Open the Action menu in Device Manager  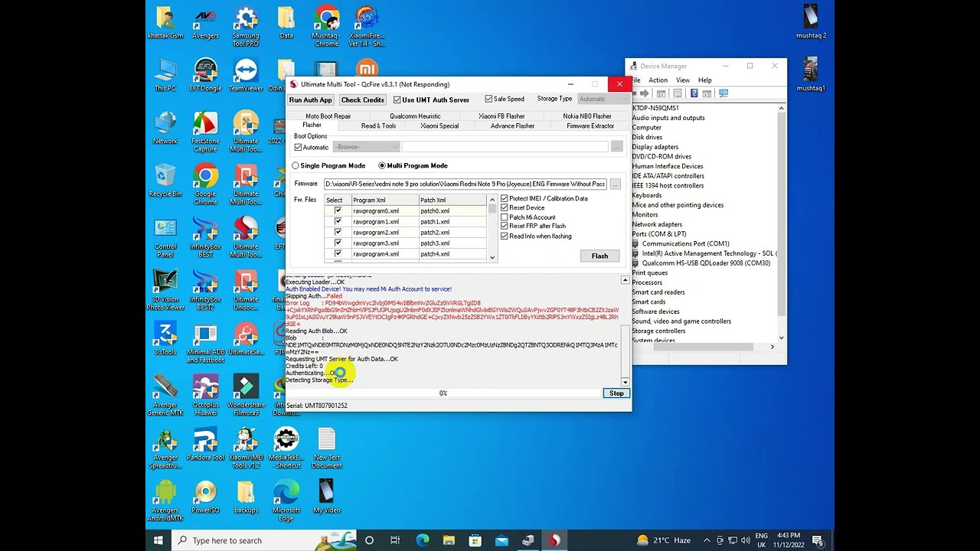coord(658,80)
